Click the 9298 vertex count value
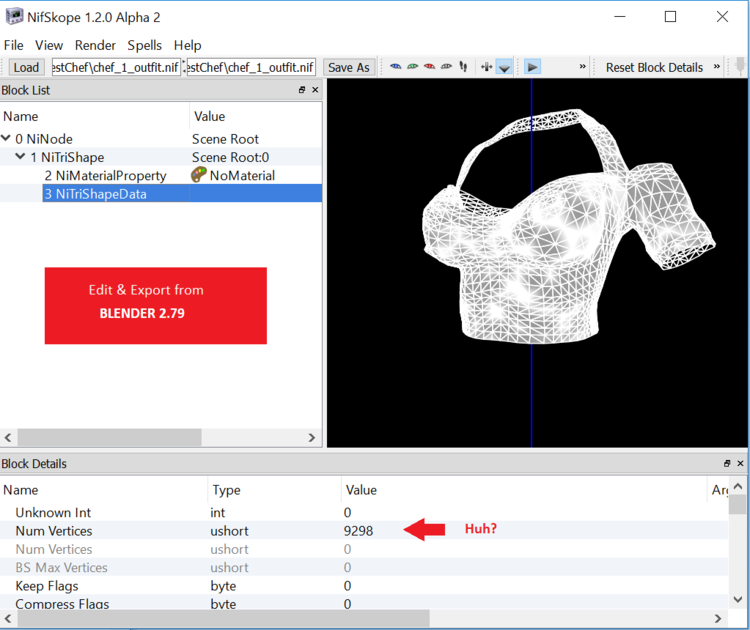This screenshot has height=630, width=750. tap(358, 531)
